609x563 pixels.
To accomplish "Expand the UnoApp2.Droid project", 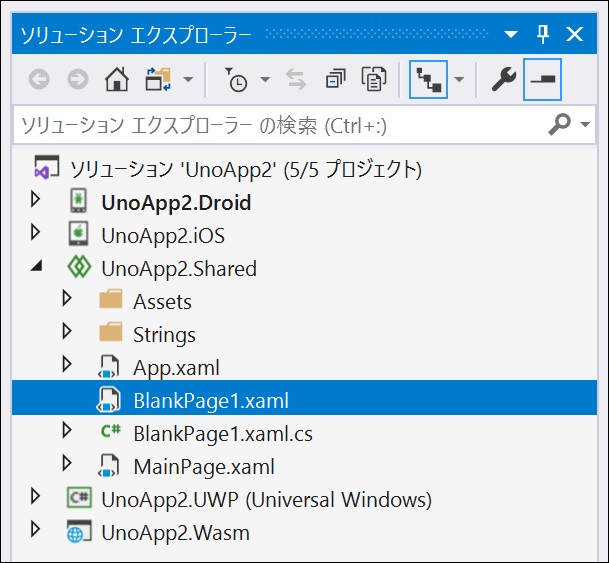I will pyautogui.click(x=36, y=199).
